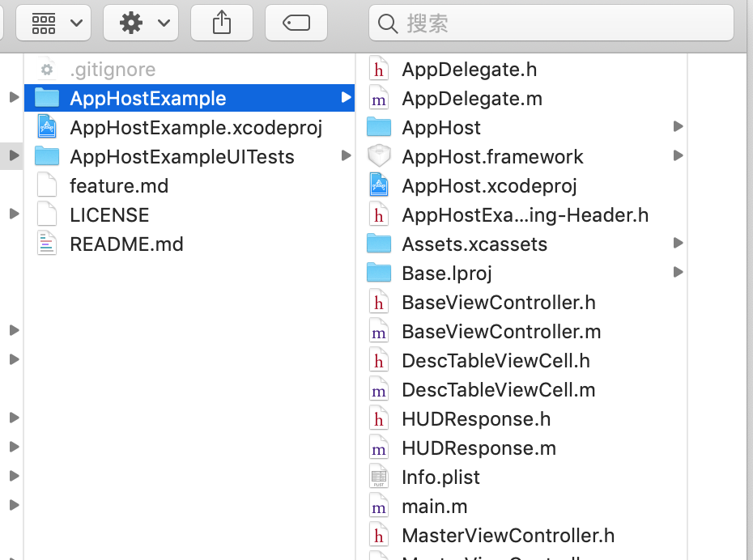Viewport: 753px width, 560px height.
Task: Expand the arrow beside Base.lproj
Action: [678, 273]
